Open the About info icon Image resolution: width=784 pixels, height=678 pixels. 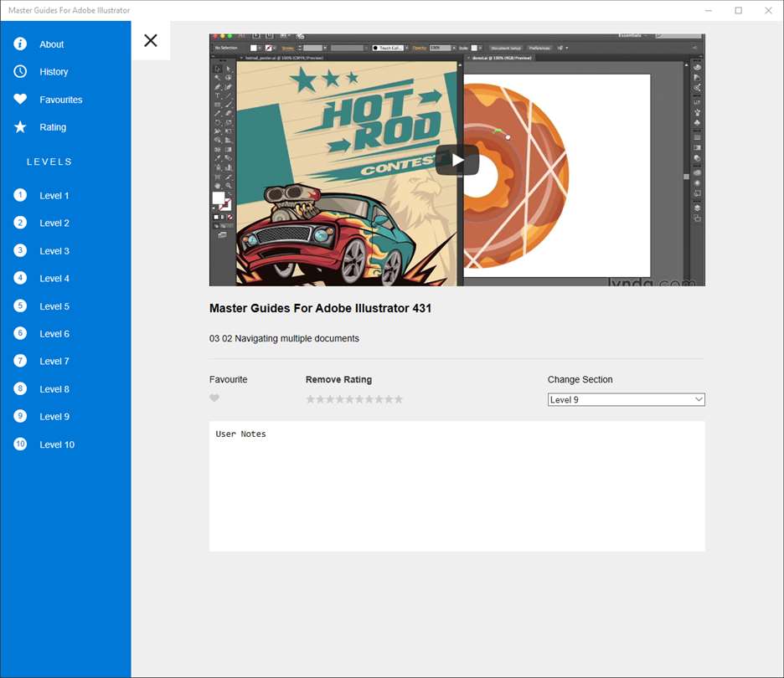tap(20, 44)
